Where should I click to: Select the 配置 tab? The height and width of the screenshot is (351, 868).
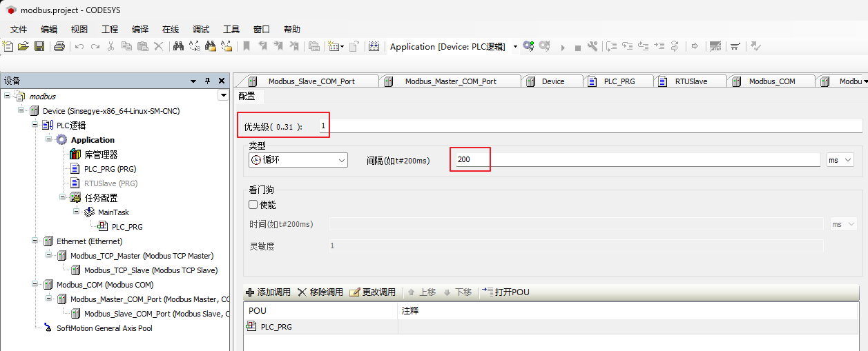click(247, 96)
